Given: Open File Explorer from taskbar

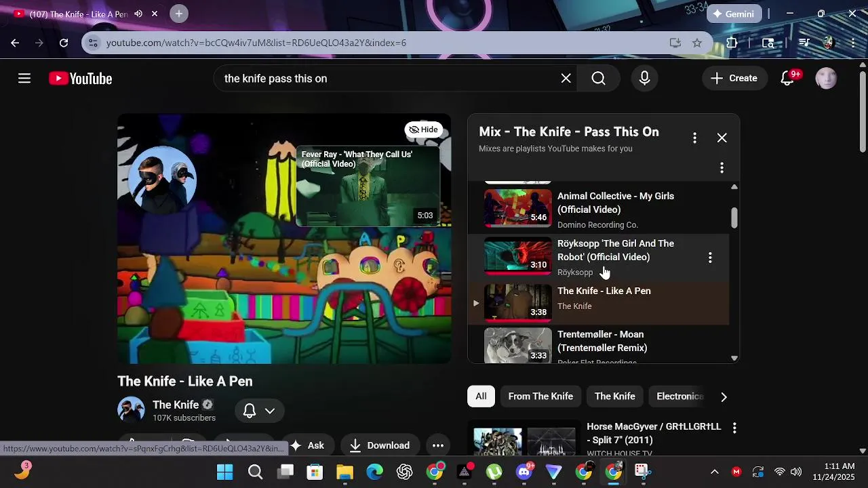Looking at the screenshot, I should (344, 472).
